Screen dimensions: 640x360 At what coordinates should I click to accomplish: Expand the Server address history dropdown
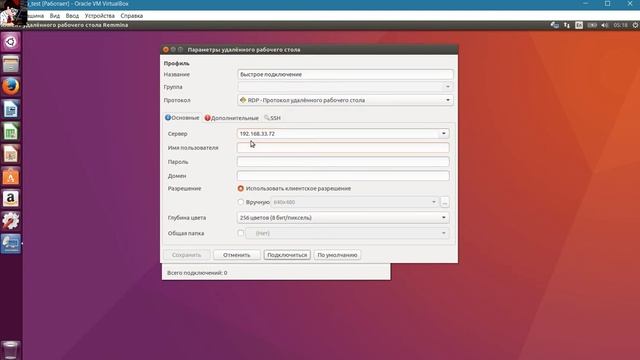pos(444,133)
